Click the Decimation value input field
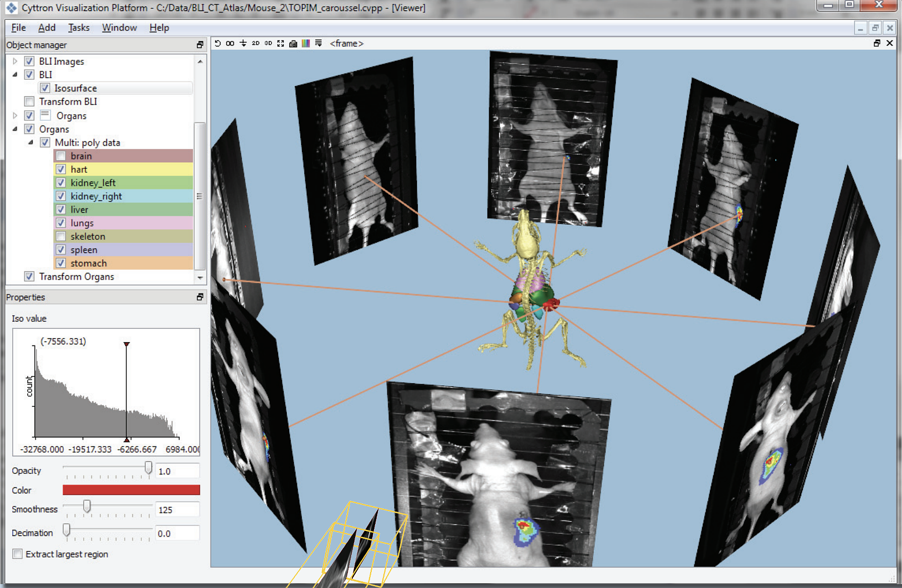This screenshot has width=902, height=588. pyautogui.click(x=177, y=533)
